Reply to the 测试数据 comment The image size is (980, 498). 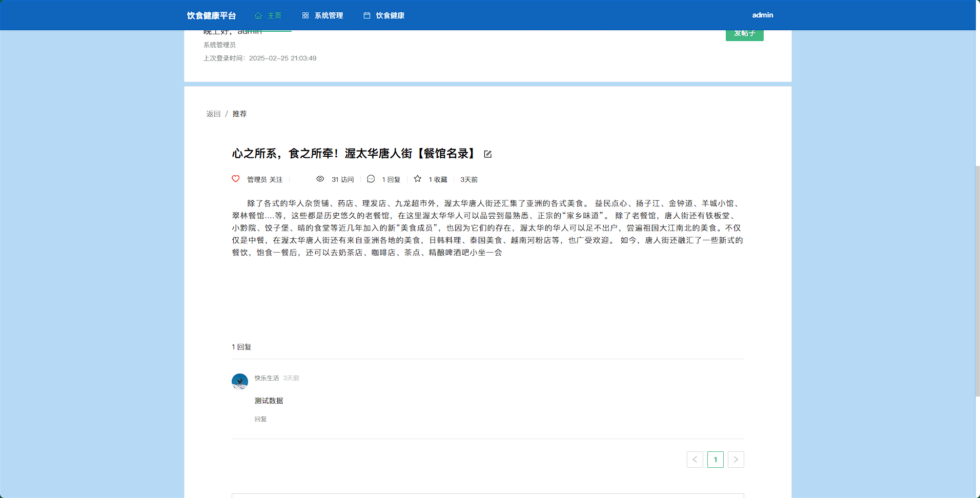[260, 419]
